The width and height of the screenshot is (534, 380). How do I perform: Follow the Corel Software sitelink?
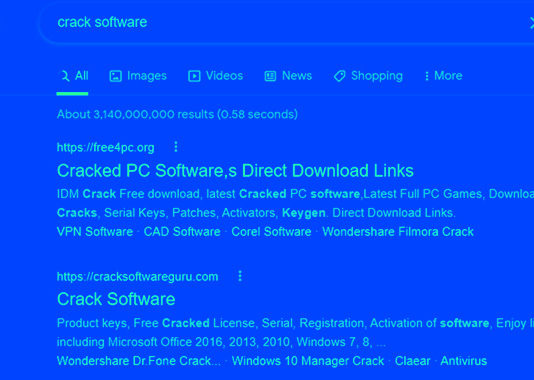(271, 232)
